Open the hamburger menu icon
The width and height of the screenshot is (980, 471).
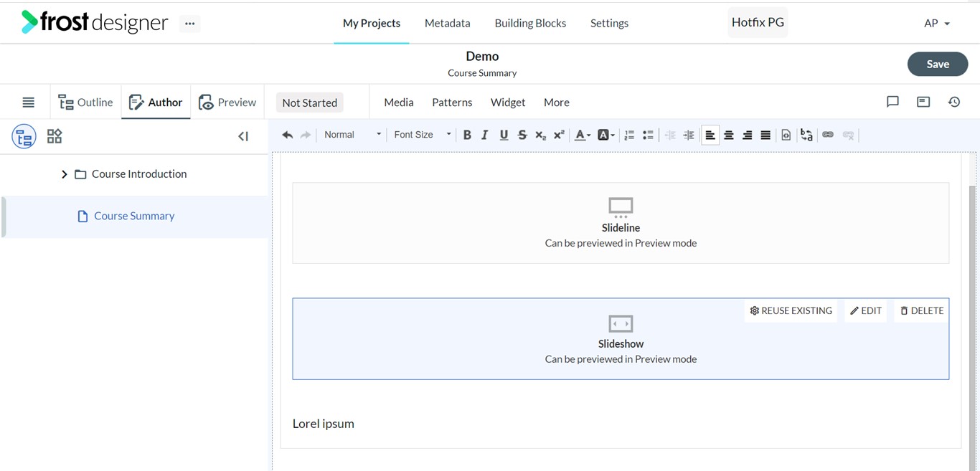pos(28,103)
